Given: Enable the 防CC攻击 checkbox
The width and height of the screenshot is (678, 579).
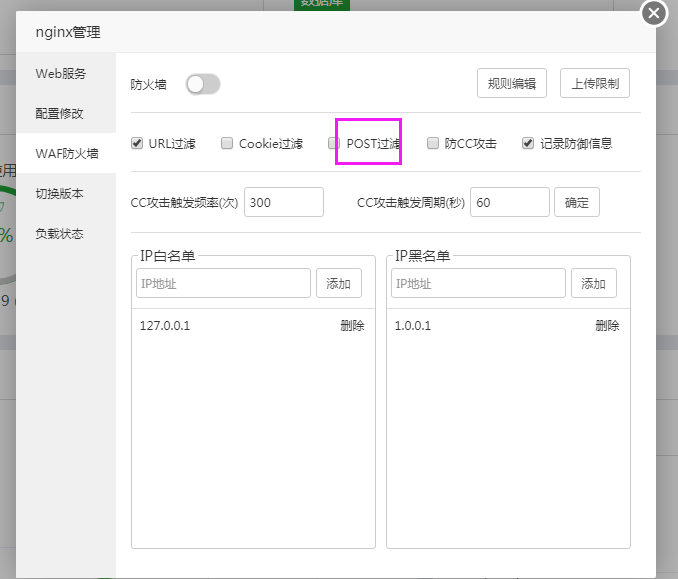Looking at the screenshot, I should click(x=432, y=143).
